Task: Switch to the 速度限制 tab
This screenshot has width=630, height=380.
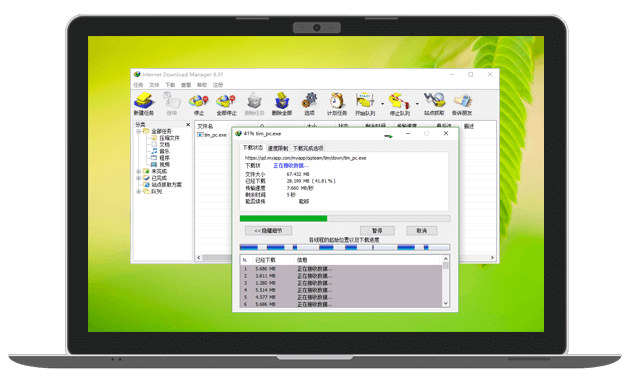Action: point(278,148)
